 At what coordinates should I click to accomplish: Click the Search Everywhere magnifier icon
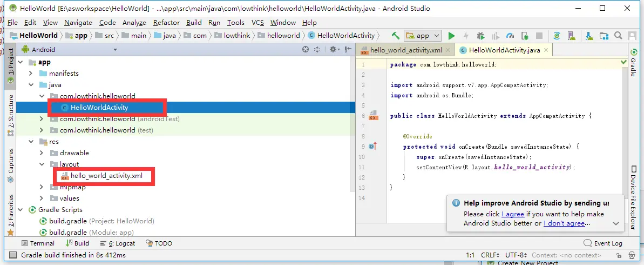click(618, 36)
